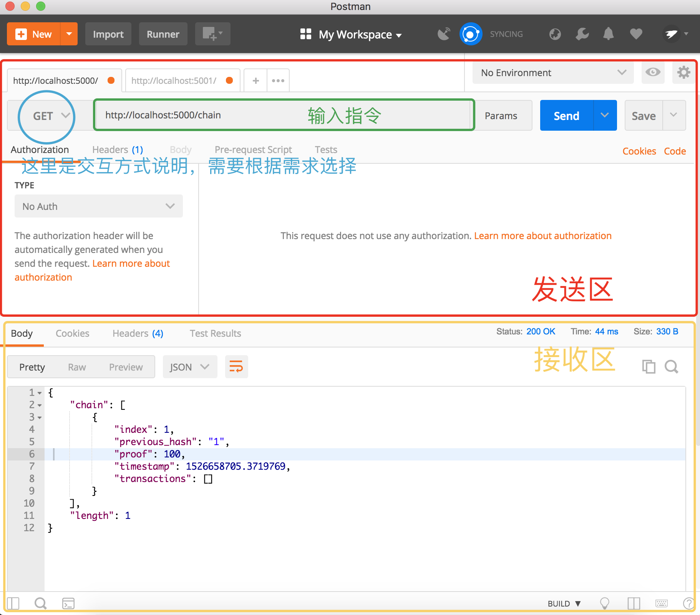The image size is (700, 615).
Task: Open the wrench settings icon
Action: coord(582,34)
